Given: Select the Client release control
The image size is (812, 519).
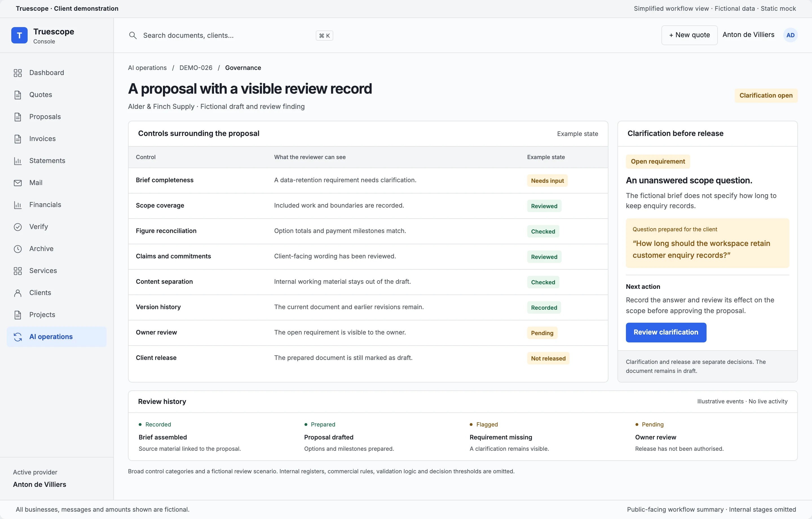Looking at the screenshot, I should pyautogui.click(x=368, y=358).
